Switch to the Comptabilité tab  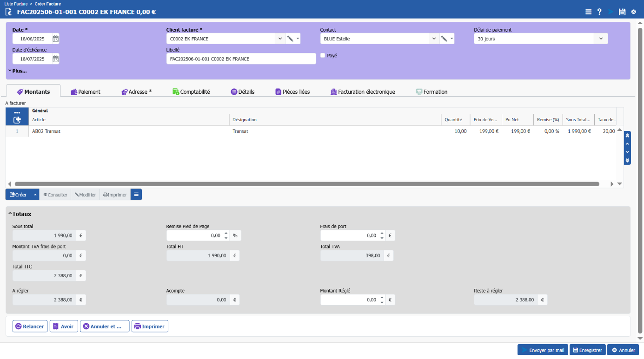point(191,92)
